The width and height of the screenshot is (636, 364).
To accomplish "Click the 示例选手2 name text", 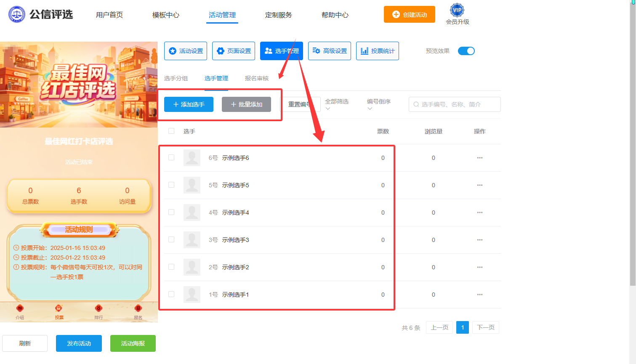I will point(236,267).
